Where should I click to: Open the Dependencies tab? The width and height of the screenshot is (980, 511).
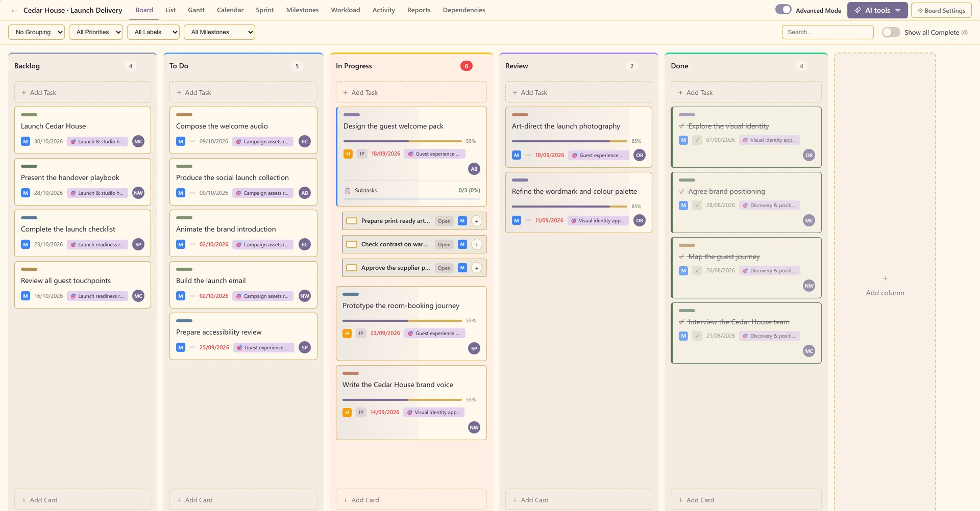[x=464, y=10]
